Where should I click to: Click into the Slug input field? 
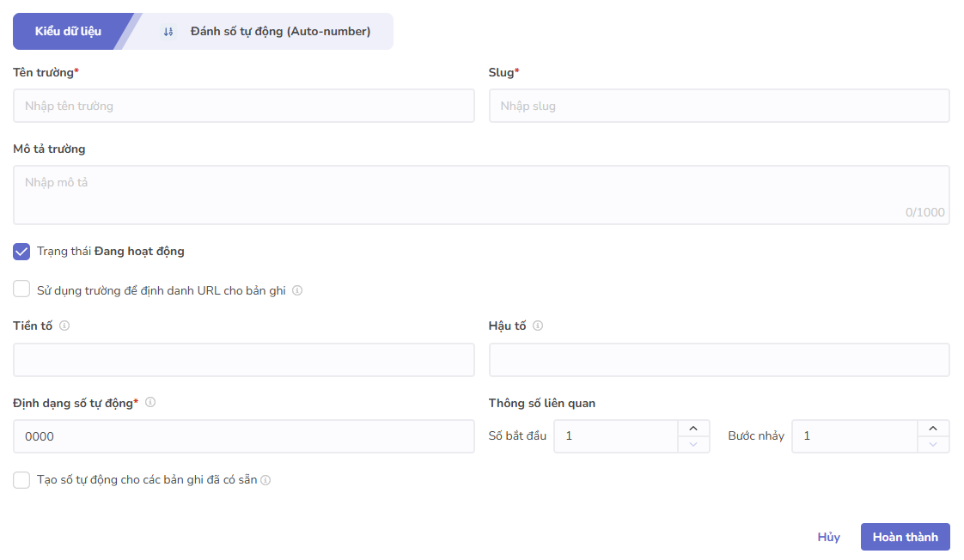point(718,106)
